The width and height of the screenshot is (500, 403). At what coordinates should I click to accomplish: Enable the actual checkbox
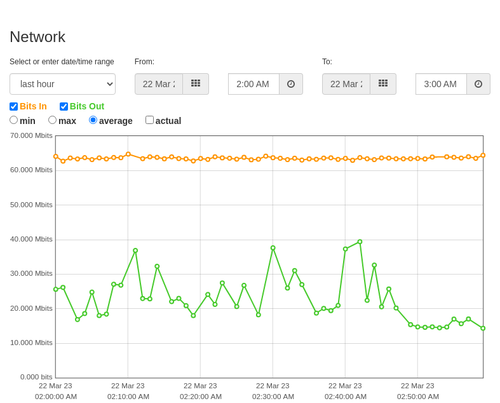tap(149, 120)
